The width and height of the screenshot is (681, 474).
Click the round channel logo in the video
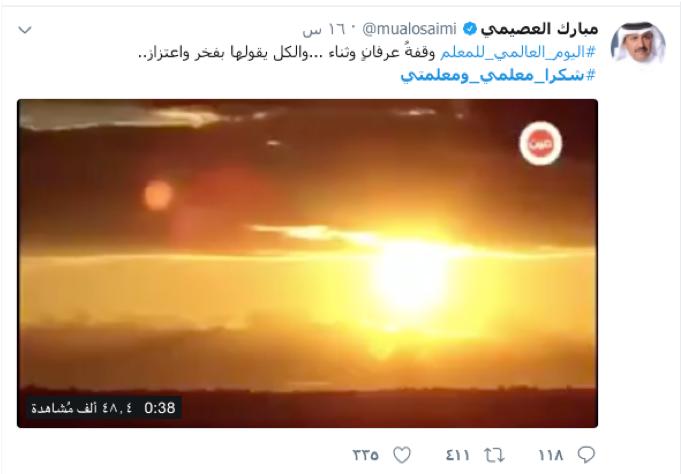click(x=540, y=143)
